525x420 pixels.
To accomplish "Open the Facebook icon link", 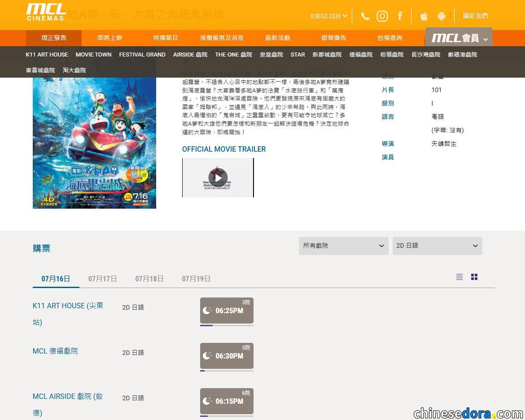I will tap(400, 16).
